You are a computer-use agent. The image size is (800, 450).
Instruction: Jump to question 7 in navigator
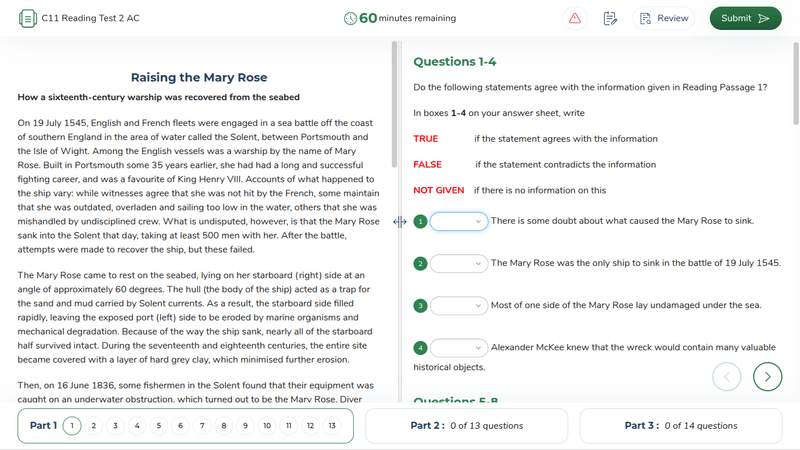coord(202,426)
